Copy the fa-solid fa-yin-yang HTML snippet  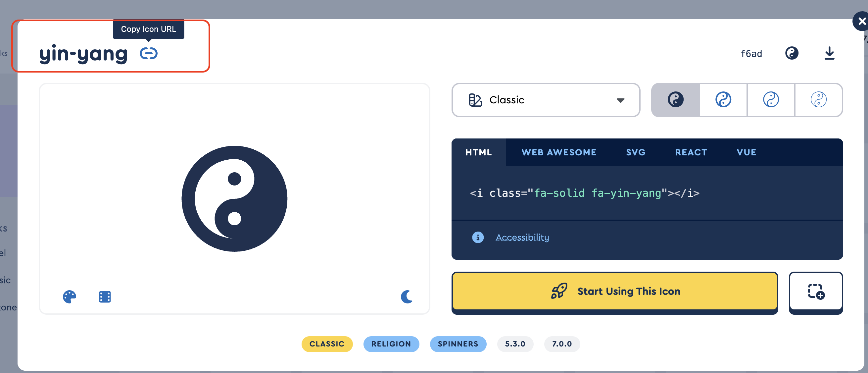coord(584,193)
